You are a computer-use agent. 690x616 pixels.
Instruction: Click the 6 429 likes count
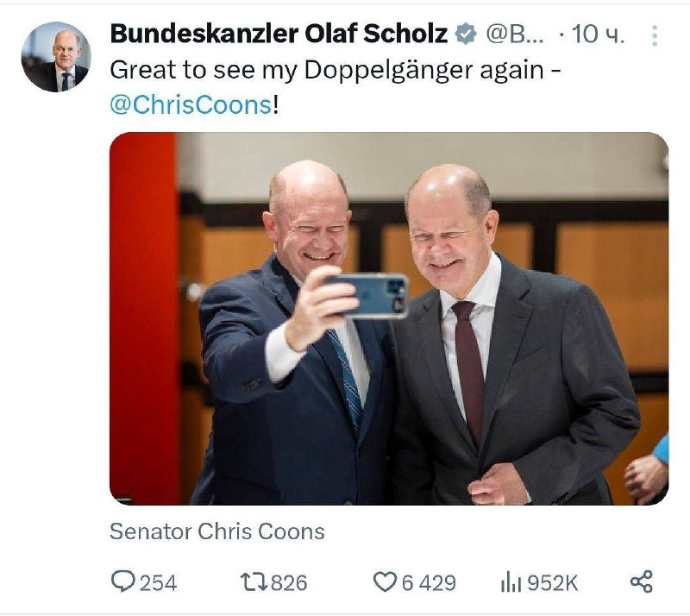[429, 583]
